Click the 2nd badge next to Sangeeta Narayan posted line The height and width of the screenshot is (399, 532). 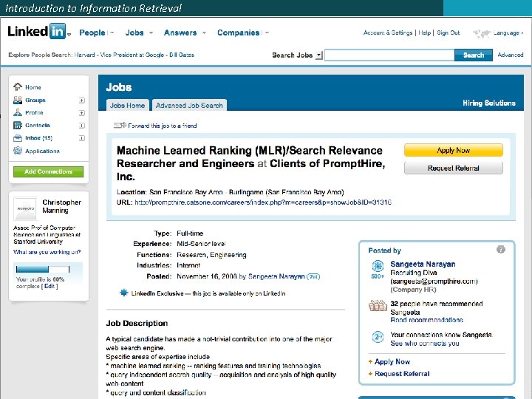coord(313,276)
